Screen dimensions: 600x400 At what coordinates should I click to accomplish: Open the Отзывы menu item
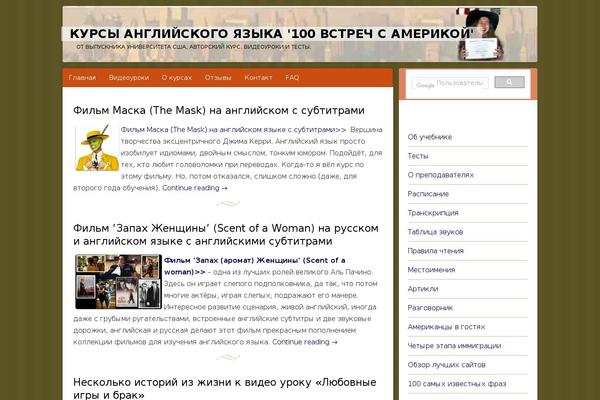(x=218, y=78)
